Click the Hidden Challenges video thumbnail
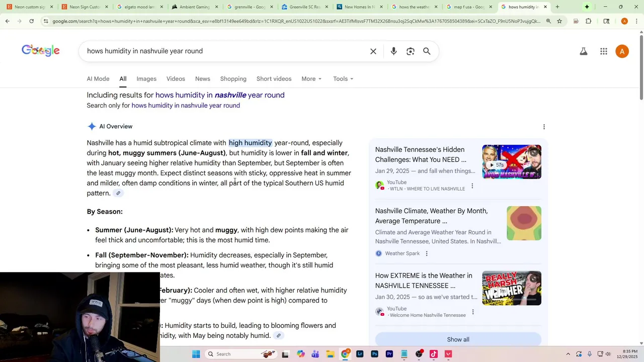644x362 pixels. pyautogui.click(x=512, y=162)
